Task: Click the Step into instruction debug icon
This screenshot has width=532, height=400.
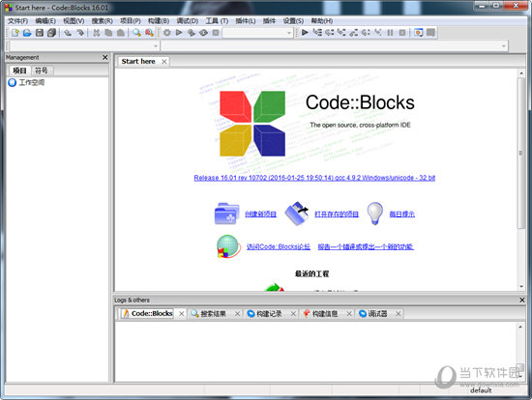Action: tap(378, 33)
